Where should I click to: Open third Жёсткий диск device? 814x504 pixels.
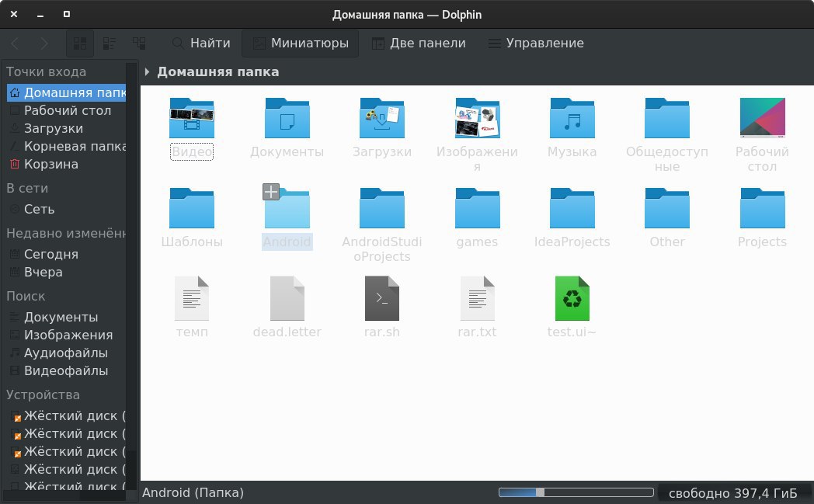point(67,451)
